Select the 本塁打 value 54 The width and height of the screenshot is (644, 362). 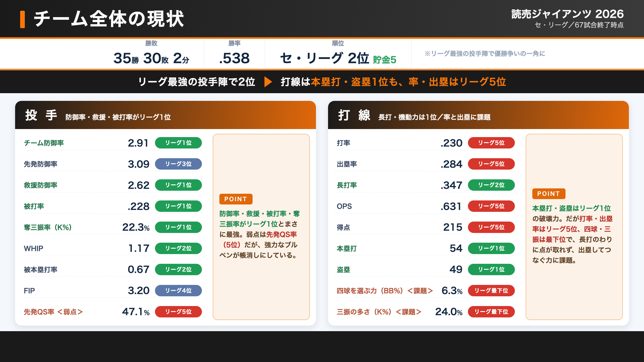pos(456,249)
